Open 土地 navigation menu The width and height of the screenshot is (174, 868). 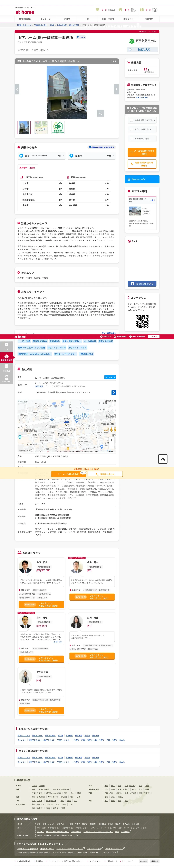pyautogui.click(x=87, y=19)
